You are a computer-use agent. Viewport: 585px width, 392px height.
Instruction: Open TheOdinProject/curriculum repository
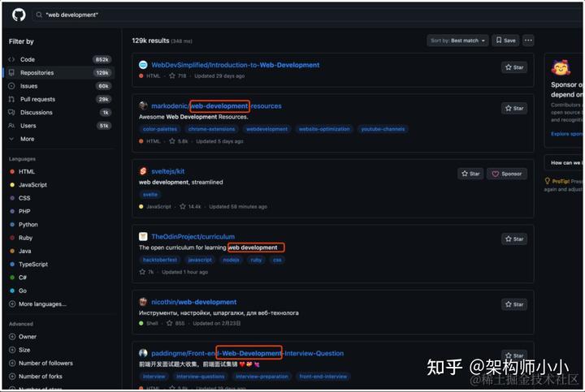tap(193, 237)
